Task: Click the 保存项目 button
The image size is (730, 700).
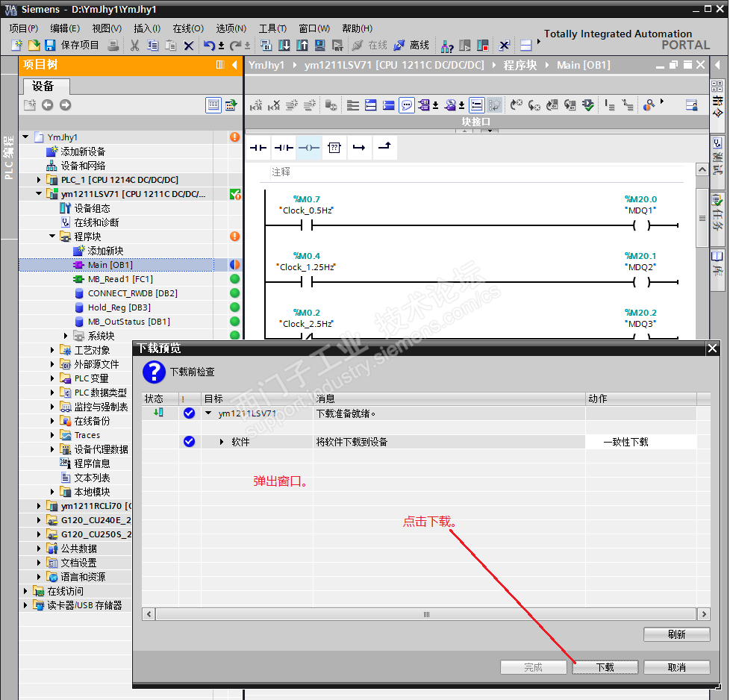Action: [x=80, y=45]
